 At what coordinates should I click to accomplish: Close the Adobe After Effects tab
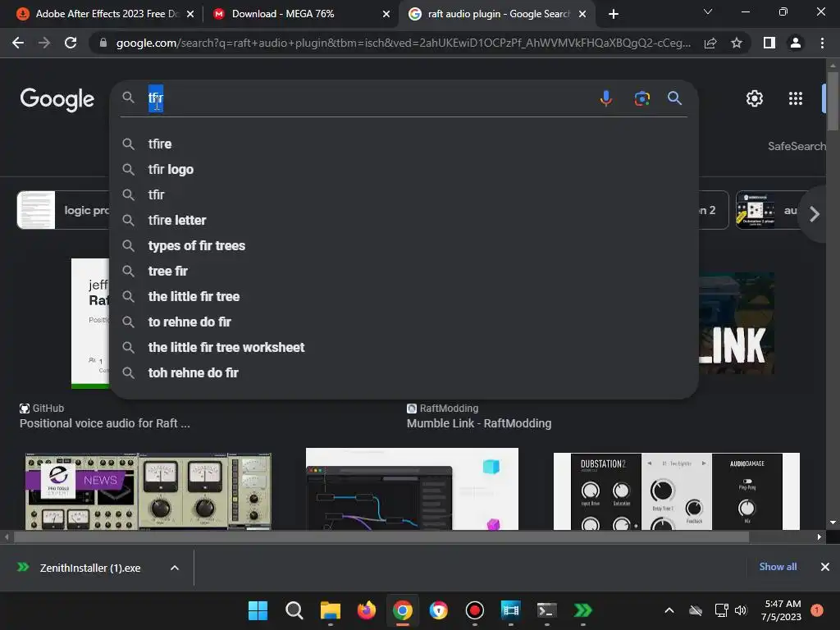190,14
